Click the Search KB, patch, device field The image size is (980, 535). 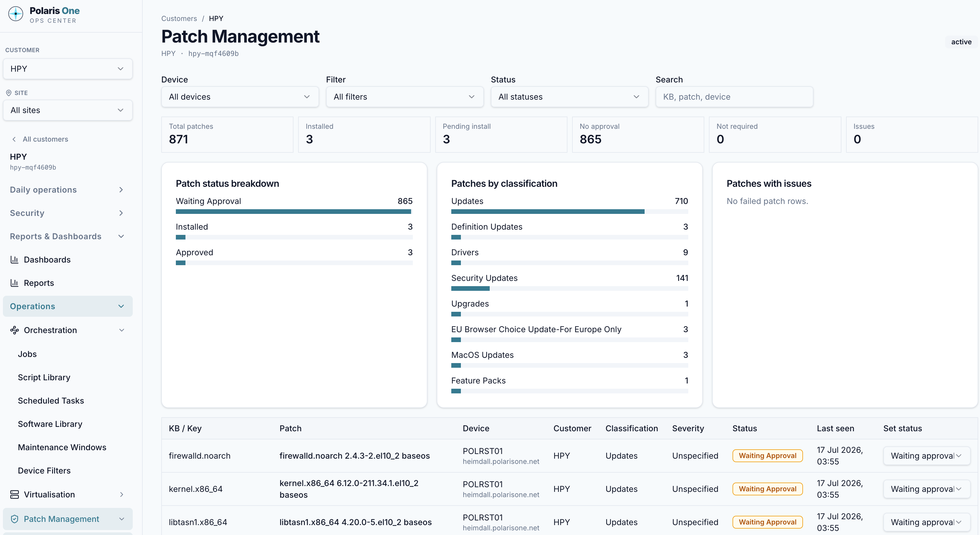coord(734,97)
